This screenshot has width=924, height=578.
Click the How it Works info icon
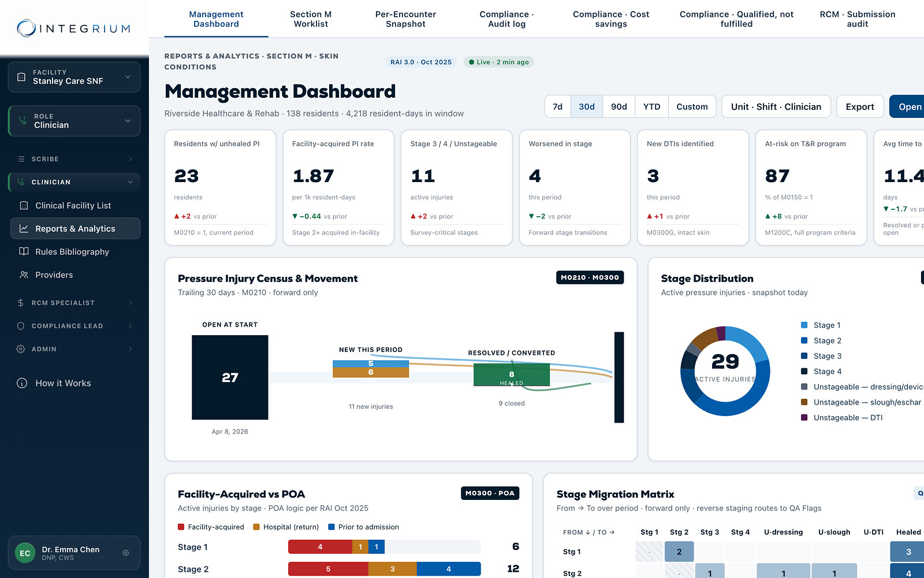(22, 383)
